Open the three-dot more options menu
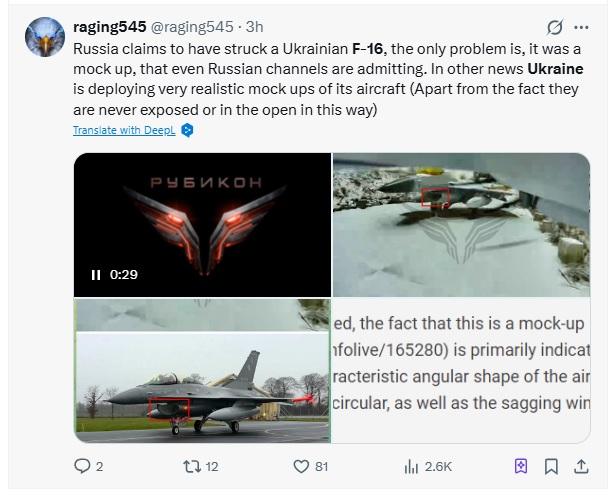Screen dimensions: 614x495 tap(581, 27)
